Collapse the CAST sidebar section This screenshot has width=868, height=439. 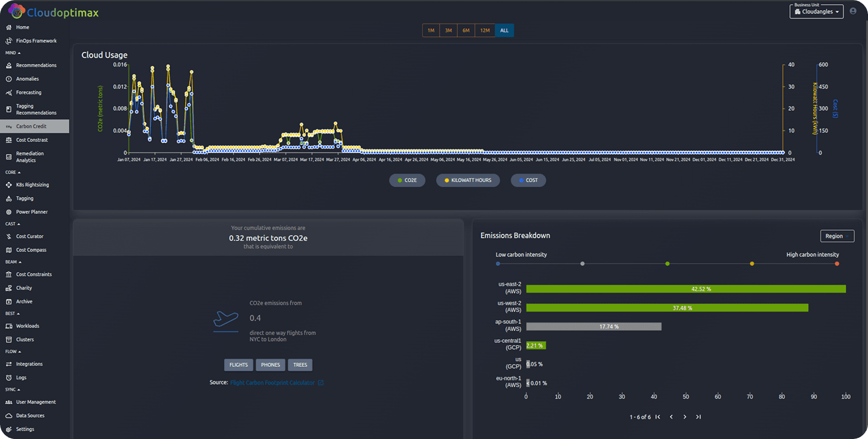point(13,224)
